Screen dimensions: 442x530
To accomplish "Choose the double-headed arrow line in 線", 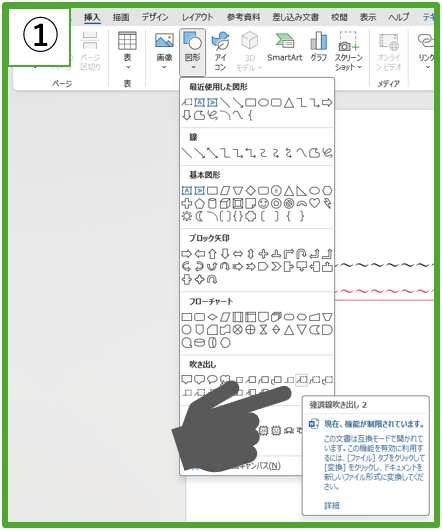I will tap(212, 153).
